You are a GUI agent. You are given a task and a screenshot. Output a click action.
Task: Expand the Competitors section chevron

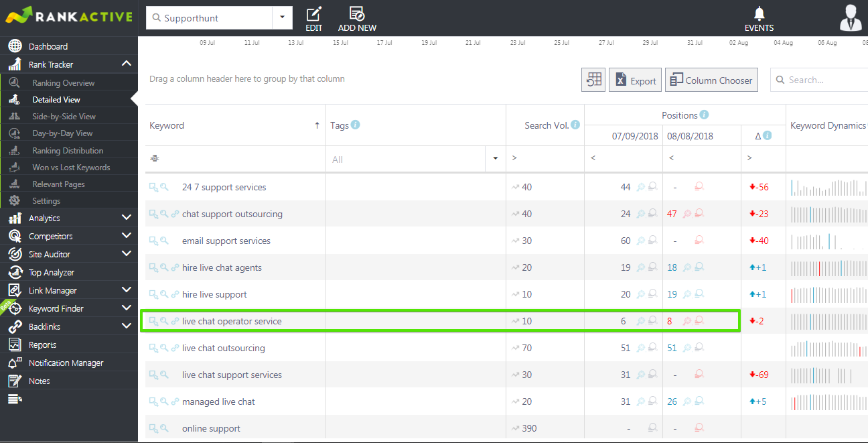127,236
